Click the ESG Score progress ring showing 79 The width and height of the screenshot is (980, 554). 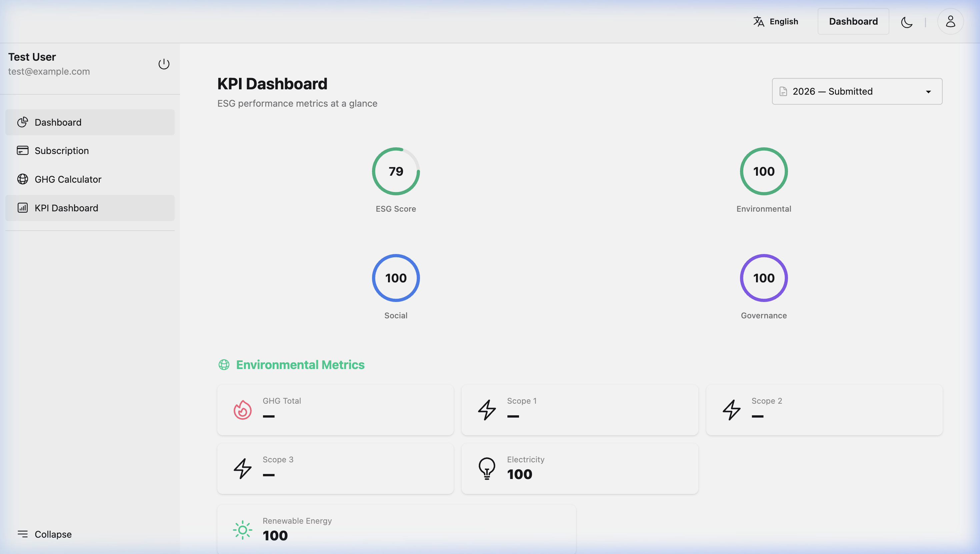(x=395, y=171)
